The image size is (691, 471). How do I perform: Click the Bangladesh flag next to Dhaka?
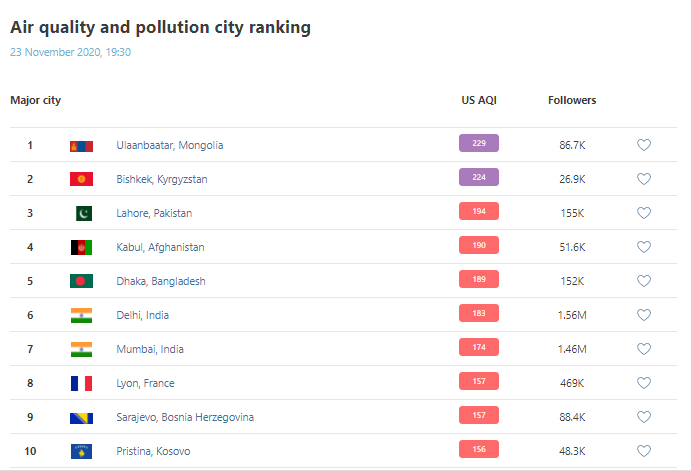(x=81, y=282)
